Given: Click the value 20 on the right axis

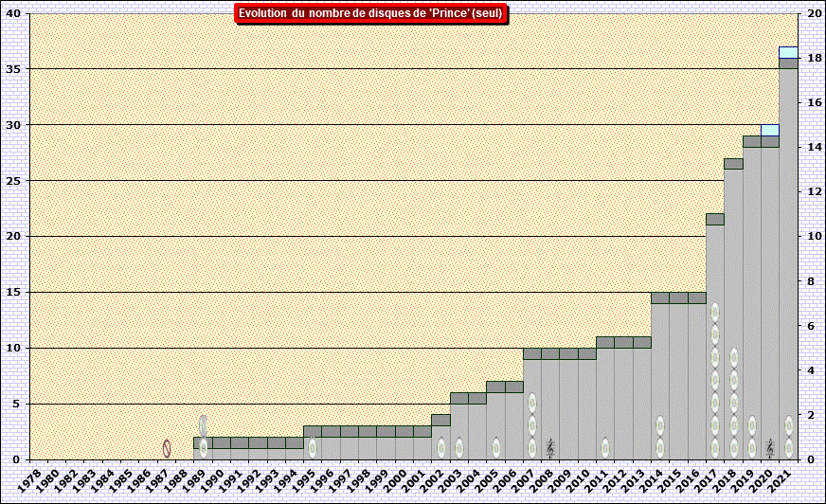Looking at the screenshot, I should tap(814, 13).
